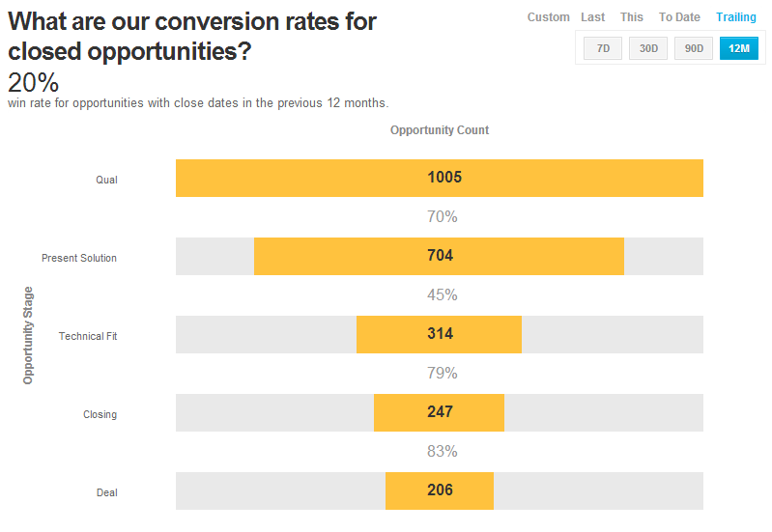Select the 30D time range button
Image resolution: width=772 pixels, height=532 pixels.
tap(648, 48)
